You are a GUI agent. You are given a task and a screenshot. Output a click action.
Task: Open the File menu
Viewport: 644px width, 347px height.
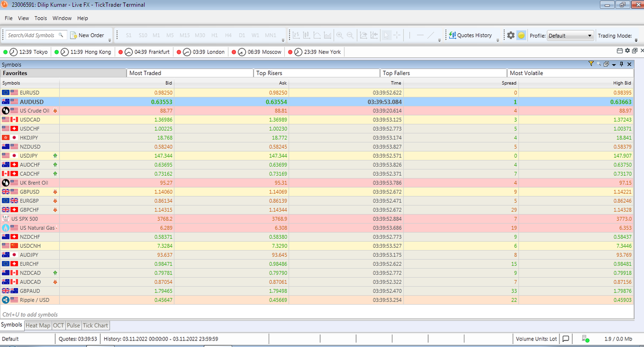tap(9, 18)
